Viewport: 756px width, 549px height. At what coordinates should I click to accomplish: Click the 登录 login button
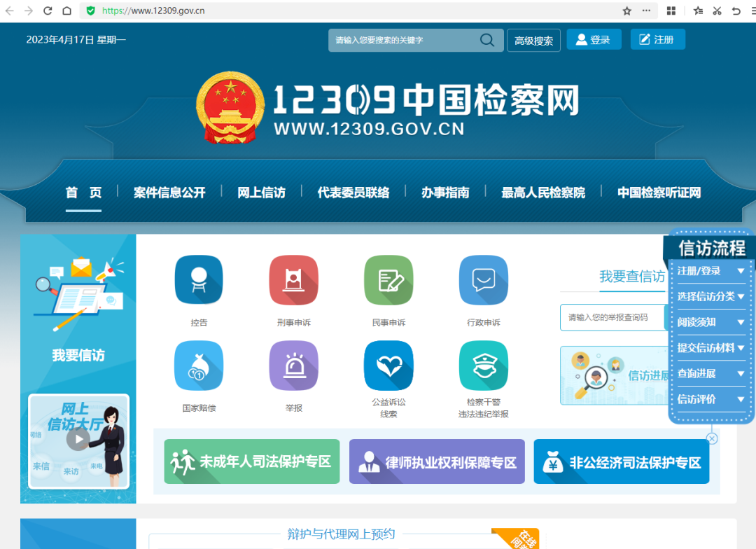pos(594,39)
